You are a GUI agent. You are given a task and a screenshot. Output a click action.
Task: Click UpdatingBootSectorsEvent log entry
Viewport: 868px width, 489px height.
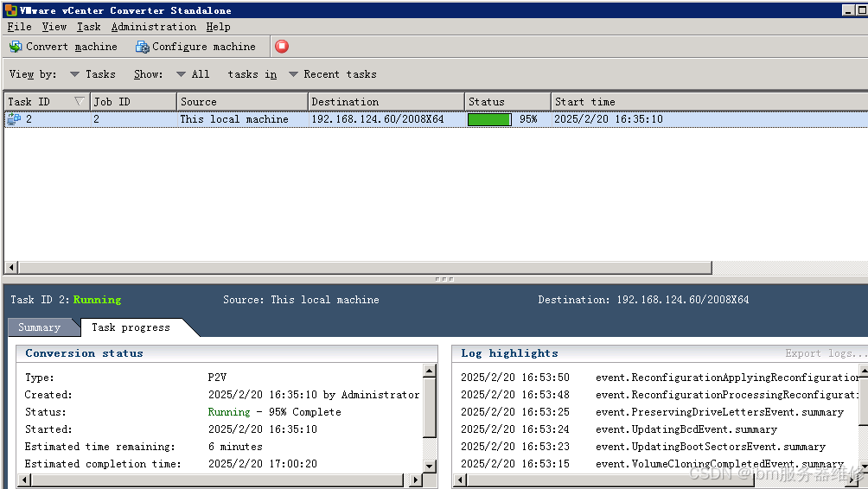click(x=643, y=447)
